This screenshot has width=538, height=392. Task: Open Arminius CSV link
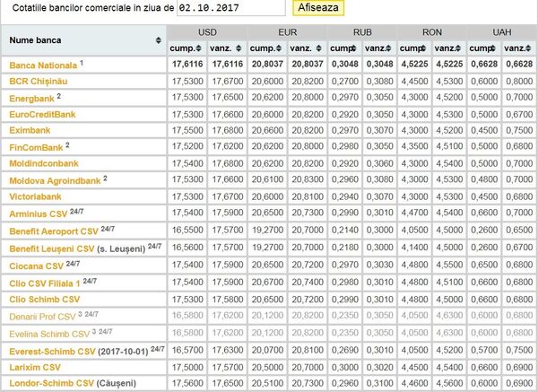click(x=38, y=214)
